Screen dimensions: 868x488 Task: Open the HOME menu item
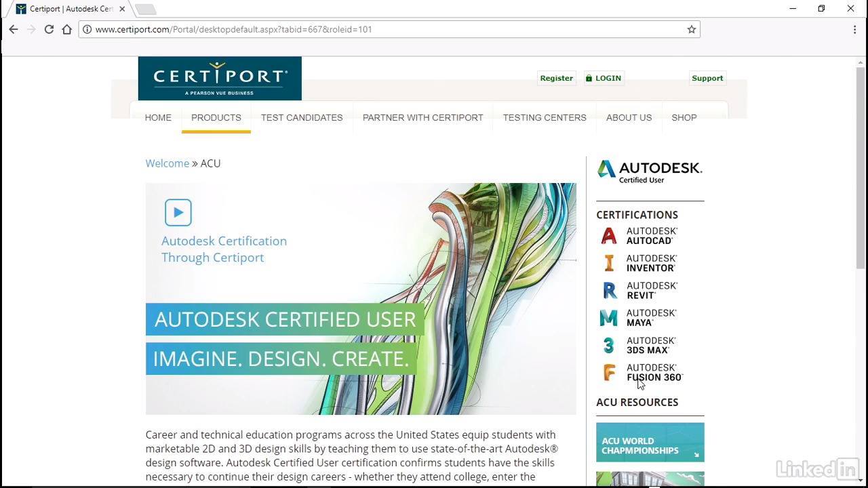click(x=158, y=117)
